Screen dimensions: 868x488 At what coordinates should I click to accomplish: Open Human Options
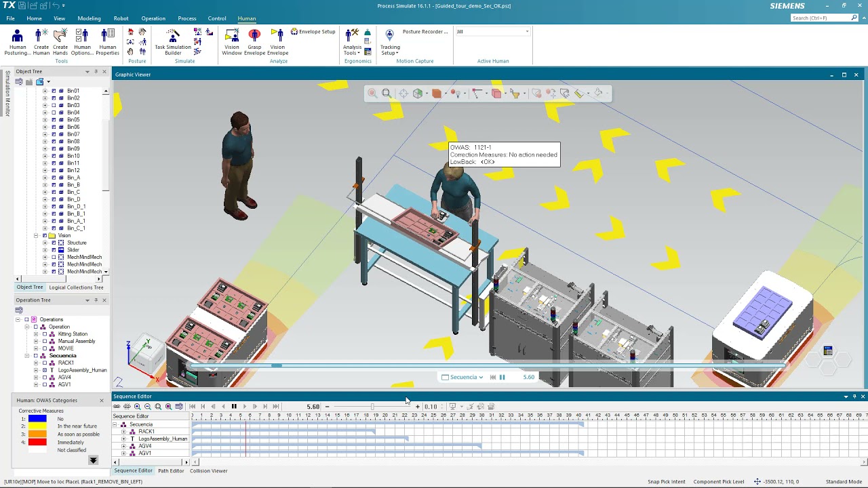pos(82,42)
